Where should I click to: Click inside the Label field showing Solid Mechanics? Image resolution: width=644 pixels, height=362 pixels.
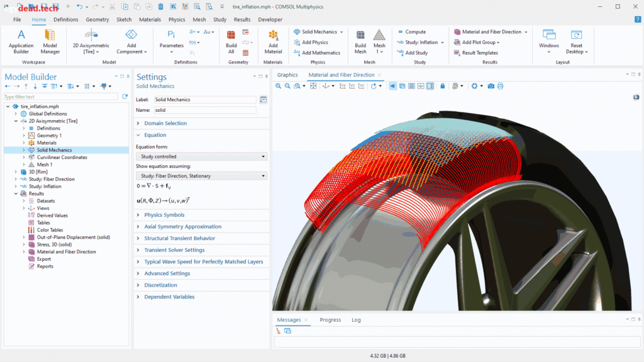pos(204,99)
